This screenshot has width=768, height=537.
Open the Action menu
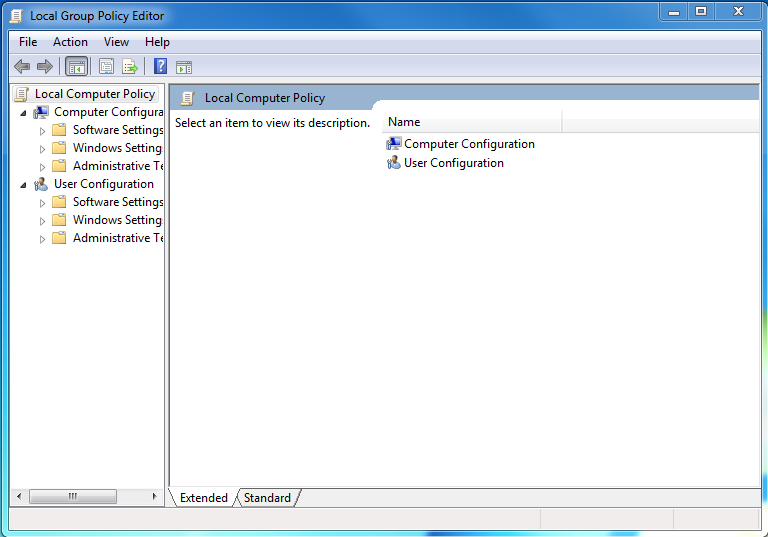[x=71, y=42]
